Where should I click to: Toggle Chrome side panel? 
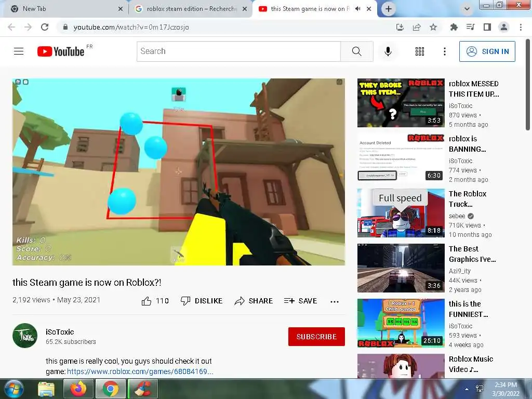[x=487, y=27]
